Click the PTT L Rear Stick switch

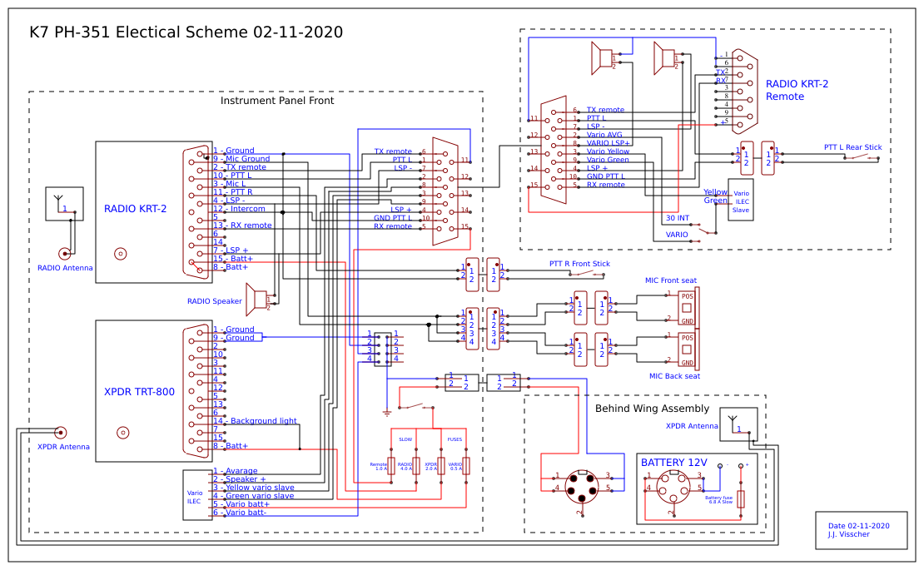pyautogui.click(x=861, y=157)
